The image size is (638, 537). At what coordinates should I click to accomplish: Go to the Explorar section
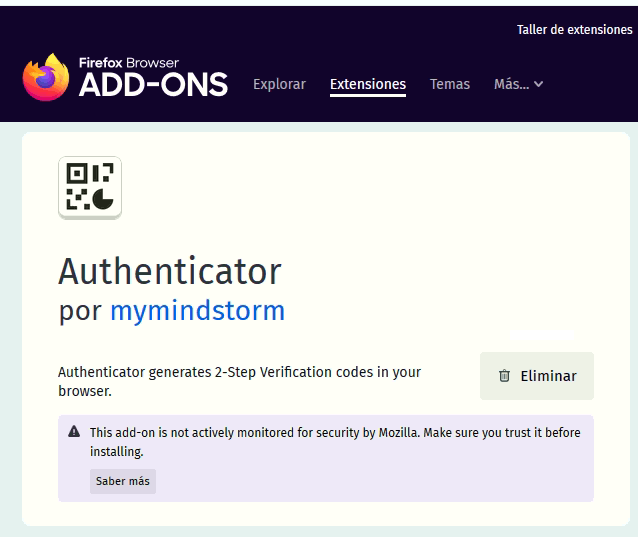(x=279, y=85)
